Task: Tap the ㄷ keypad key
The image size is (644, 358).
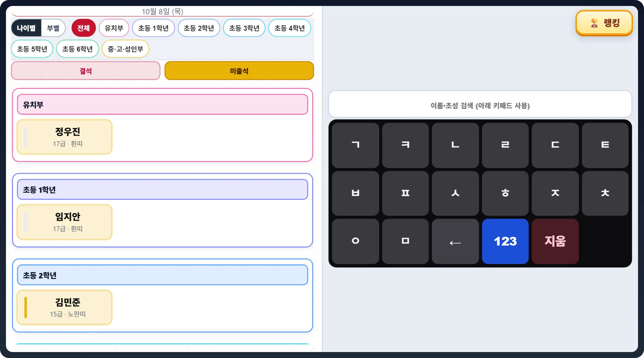Action: tap(555, 145)
